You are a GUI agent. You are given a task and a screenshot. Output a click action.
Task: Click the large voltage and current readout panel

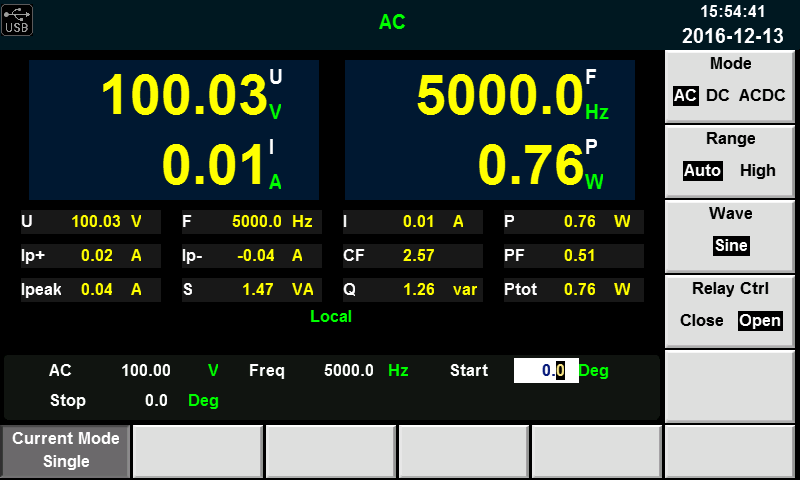[174, 129]
